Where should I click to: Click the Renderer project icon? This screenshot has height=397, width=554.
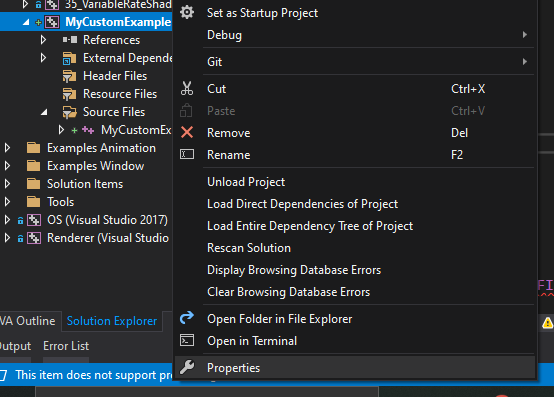(34, 238)
